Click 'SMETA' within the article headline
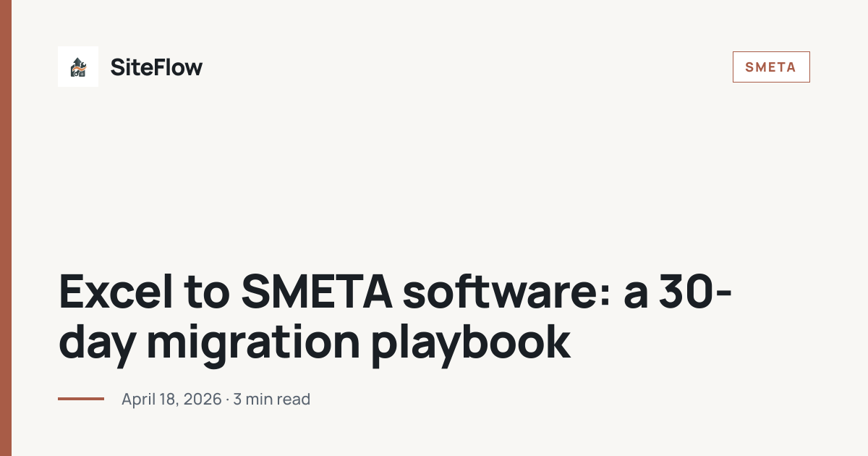868x456 pixels. pos(315,292)
